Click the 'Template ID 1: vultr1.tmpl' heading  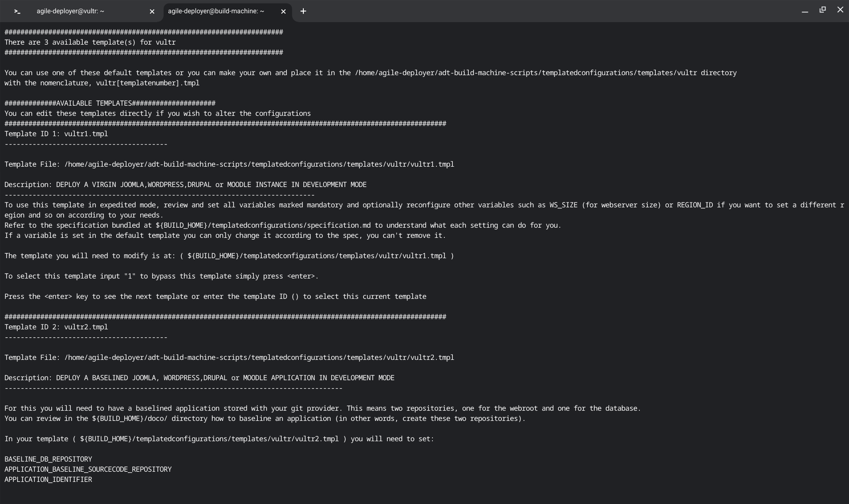56,134
